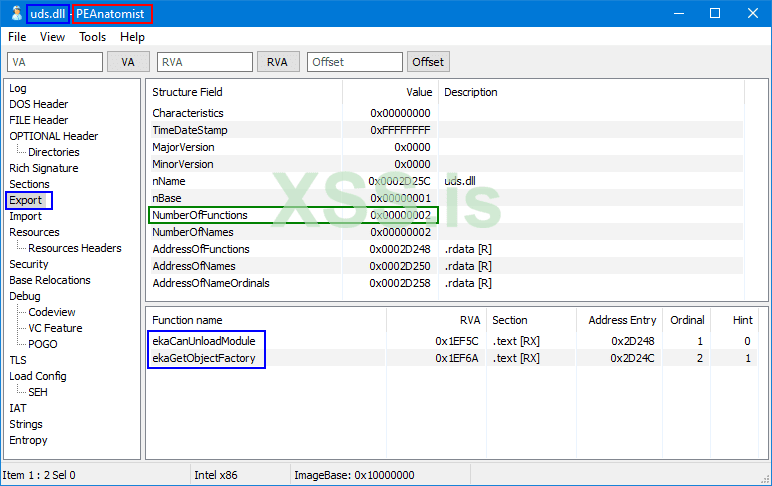This screenshot has height=486, width=772.
Task: Select Strings in the tree
Action: tap(26, 424)
